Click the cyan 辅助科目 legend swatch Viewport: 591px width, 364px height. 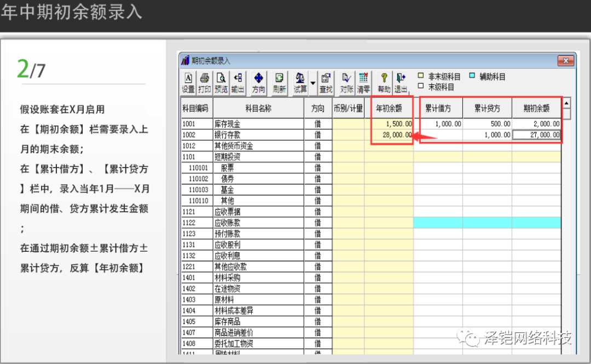tap(472, 77)
